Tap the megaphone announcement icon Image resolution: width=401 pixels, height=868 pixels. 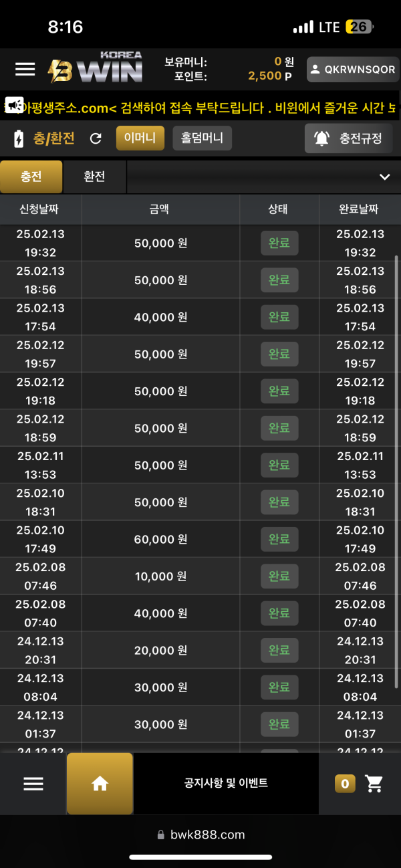click(15, 104)
